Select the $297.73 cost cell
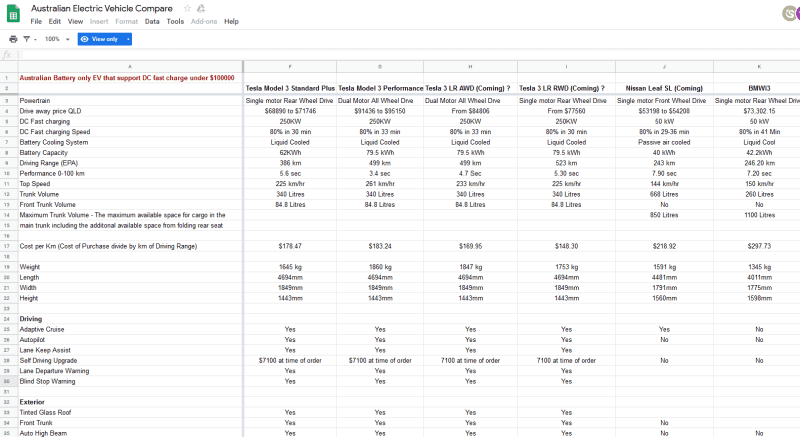Viewport: 800px width, 437px height. click(x=759, y=246)
